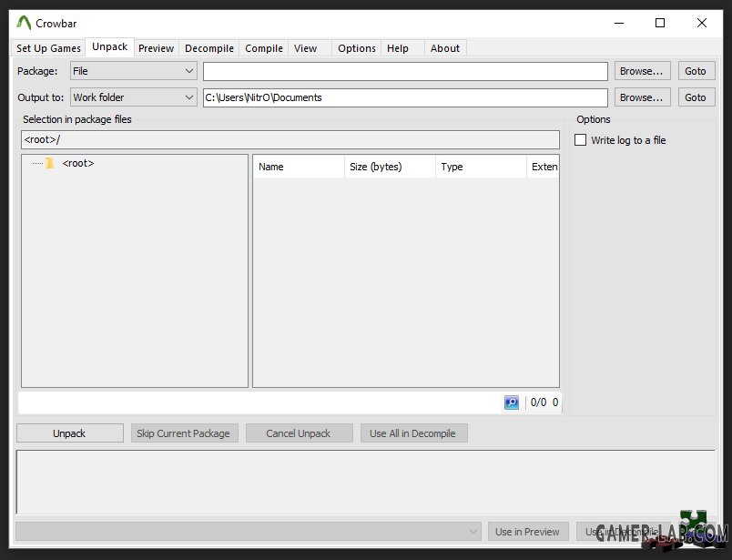
Task: Click the 0/0 file count text
Action: (538, 402)
